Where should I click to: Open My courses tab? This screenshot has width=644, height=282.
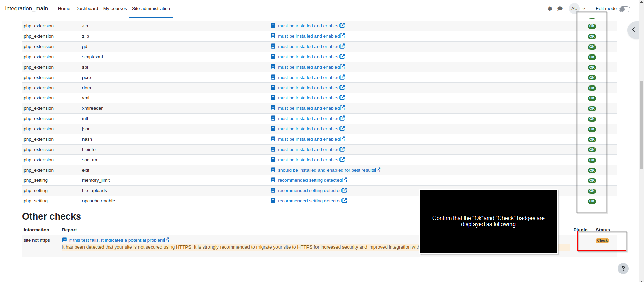pos(115,9)
